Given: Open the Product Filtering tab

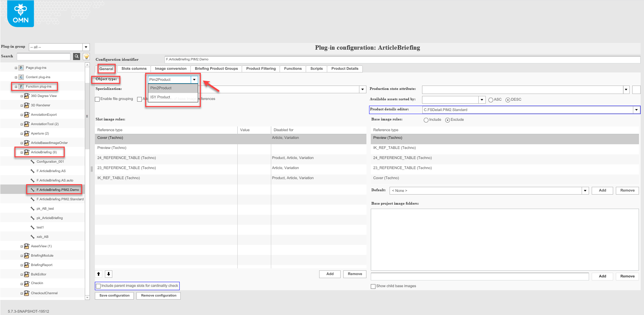Looking at the screenshot, I should tap(261, 69).
